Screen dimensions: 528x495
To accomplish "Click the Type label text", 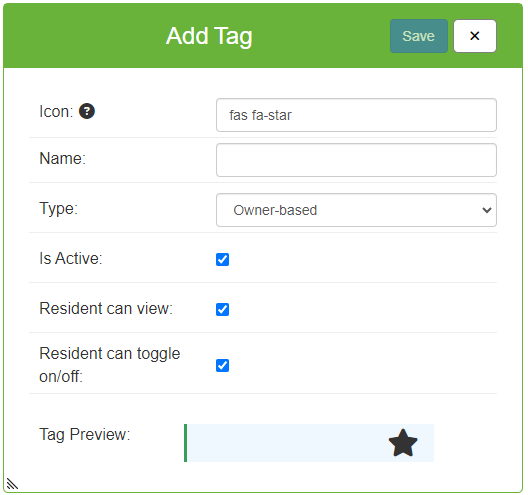I will click(59, 209).
